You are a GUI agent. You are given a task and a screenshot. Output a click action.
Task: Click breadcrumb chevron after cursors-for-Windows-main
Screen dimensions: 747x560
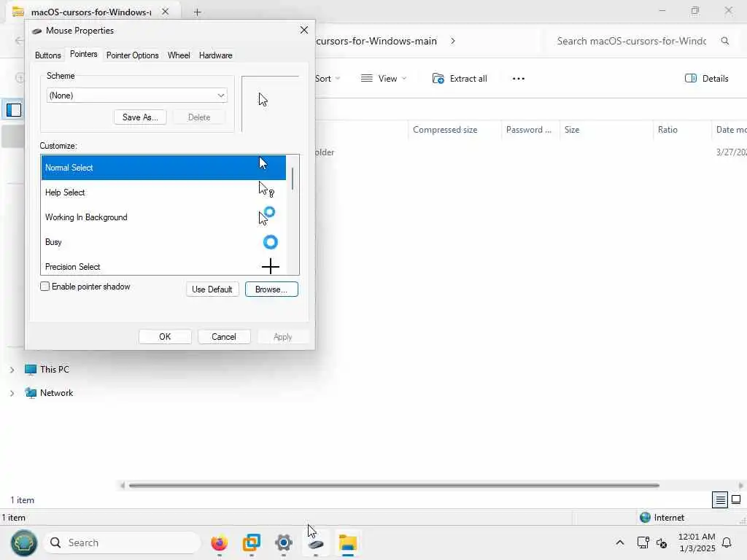(x=453, y=41)
